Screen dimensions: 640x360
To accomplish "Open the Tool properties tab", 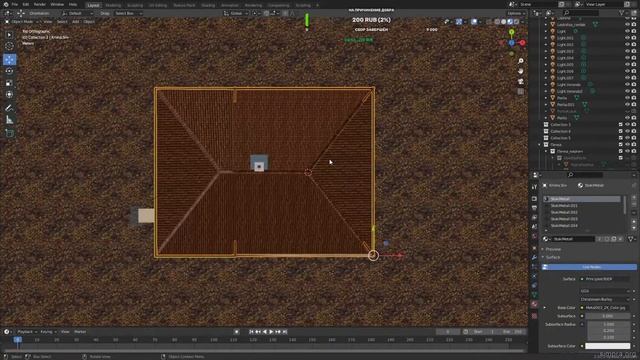I will (534, 187).
